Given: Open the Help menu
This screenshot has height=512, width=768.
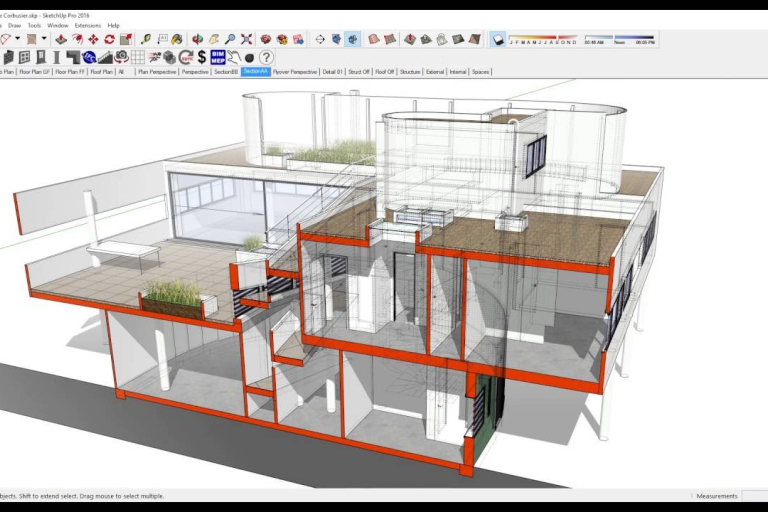Looking at the screenshot, I should [x=114, y=25].
